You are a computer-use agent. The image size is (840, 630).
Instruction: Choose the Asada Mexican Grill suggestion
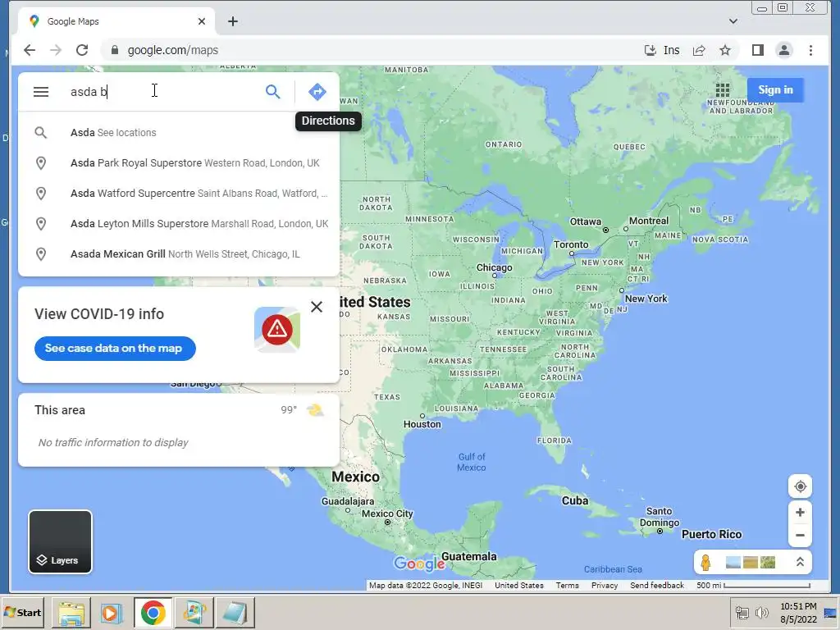coord(179,254)
